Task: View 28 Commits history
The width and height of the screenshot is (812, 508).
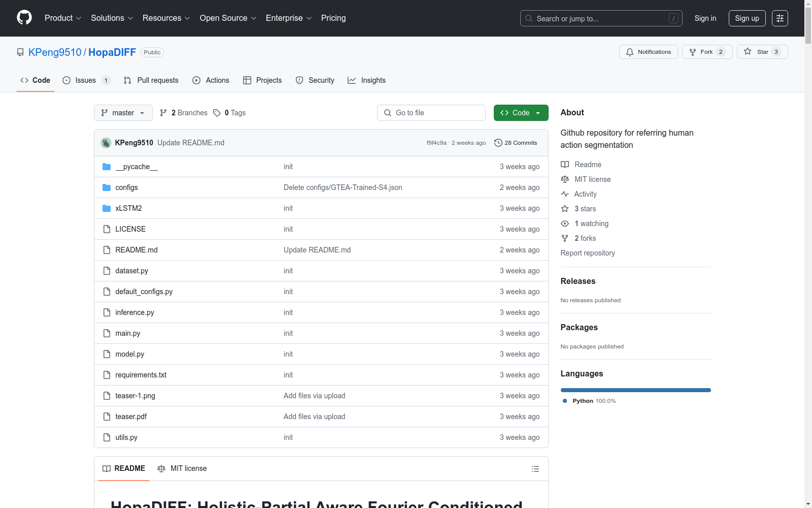Action: coord(516,143)
